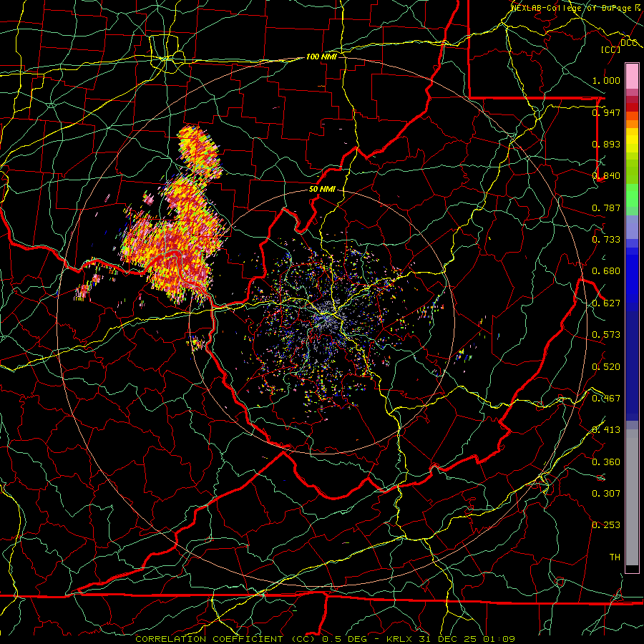This screenshot has height=644, width=644.
Task: Click the 0.840 scale value
Action: pyautogui.click(x=606, y=176)
